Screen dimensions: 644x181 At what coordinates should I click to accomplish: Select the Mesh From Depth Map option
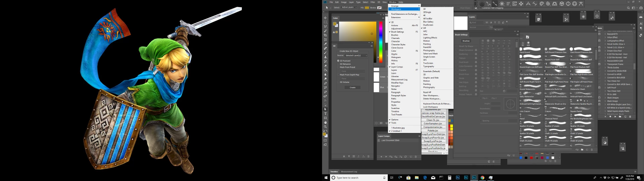pyautogui.click(x=338, y=75)
